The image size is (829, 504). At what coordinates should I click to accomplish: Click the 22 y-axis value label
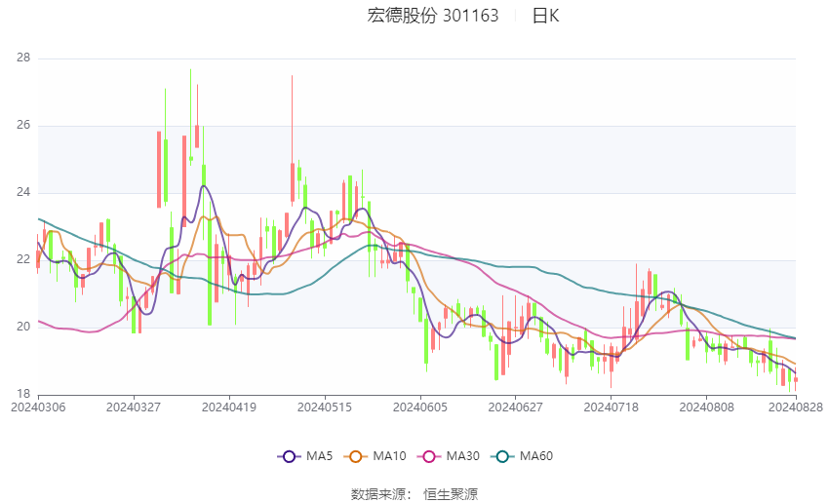pyautogui.click(x=23, y=259)
